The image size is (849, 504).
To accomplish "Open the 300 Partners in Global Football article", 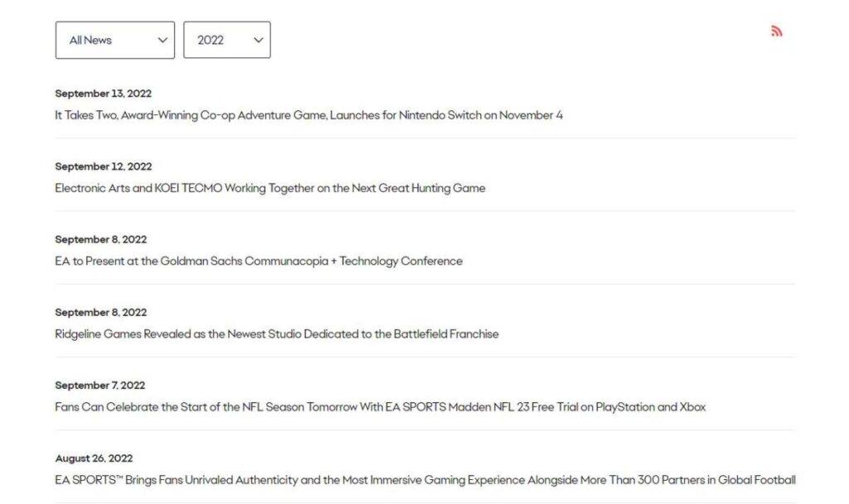I will (424, 480).
